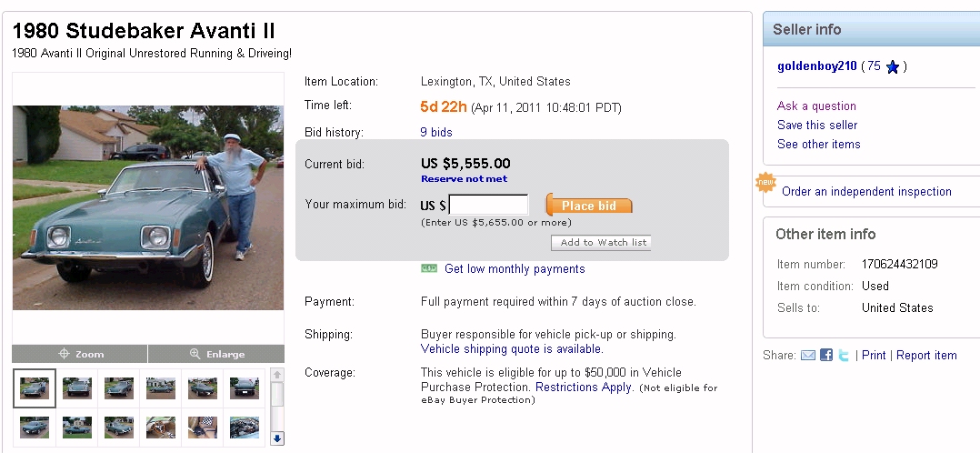Click the email share envelope icon
Viewport: 980px width, 453px height.
pos(807,356)
